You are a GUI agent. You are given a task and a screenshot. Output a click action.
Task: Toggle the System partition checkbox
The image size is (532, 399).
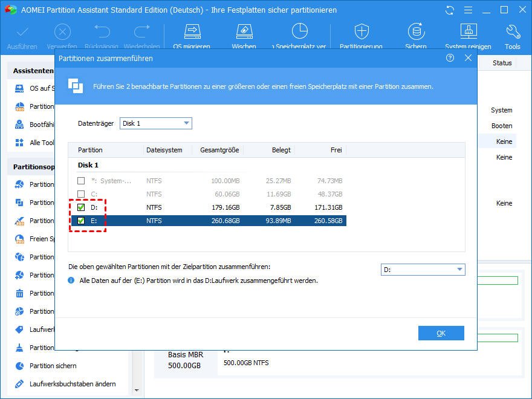coord(81,181)
